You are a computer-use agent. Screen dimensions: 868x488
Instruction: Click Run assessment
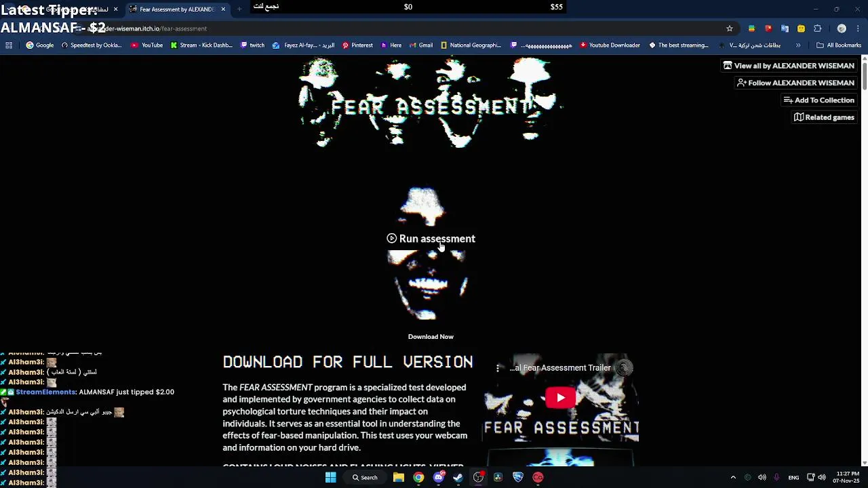[431, 239]
